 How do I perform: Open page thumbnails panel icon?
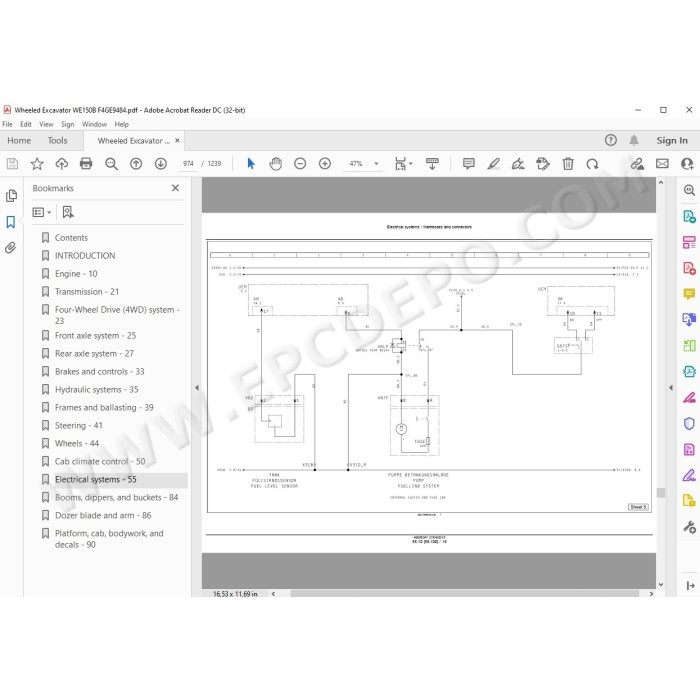(11, 196)
